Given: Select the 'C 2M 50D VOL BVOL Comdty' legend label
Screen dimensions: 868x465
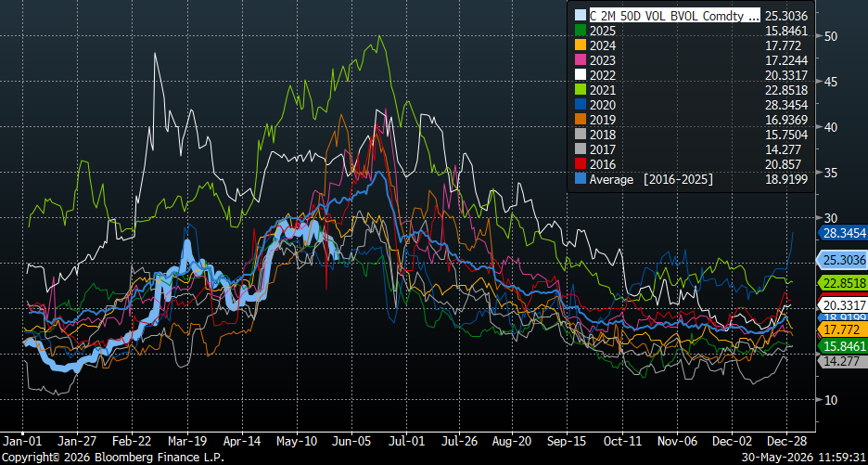Looking at the screenshot, I should tap(675, 16).
